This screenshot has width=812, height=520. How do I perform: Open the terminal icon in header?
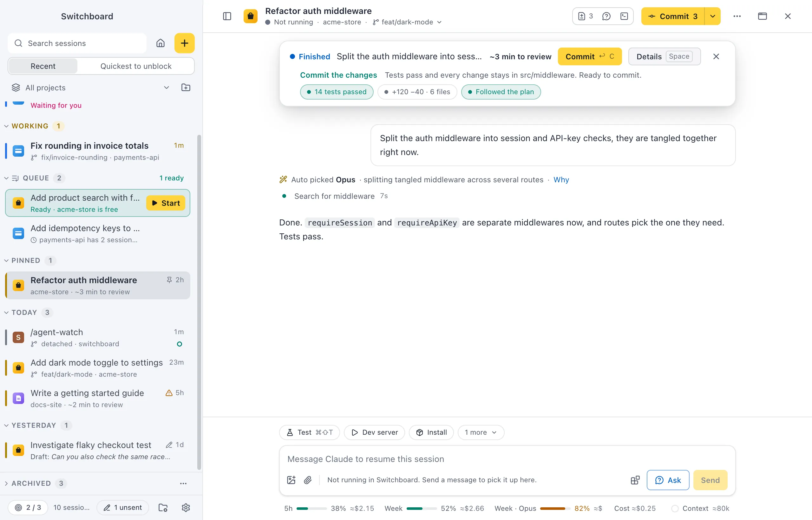click(x=624, y=16)
